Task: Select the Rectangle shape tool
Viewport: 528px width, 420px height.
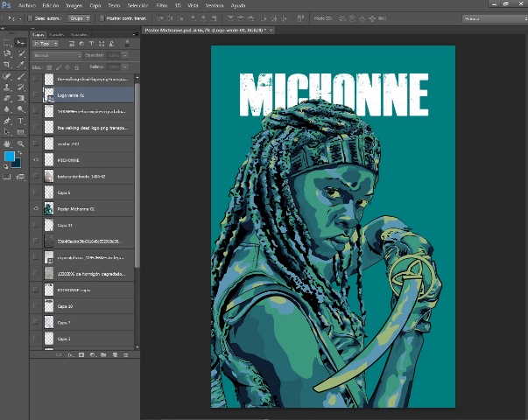Action: click(x=21, y=132)
